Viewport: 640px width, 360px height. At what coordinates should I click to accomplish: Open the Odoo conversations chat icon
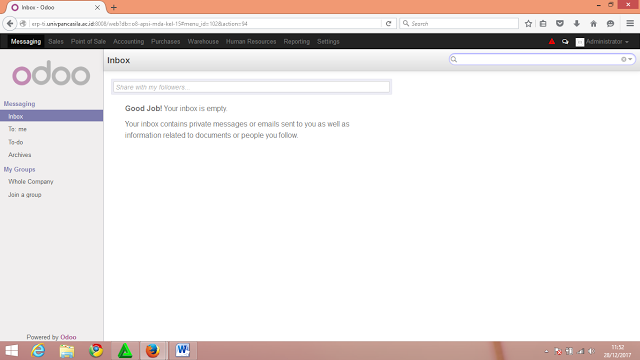(565, 42)
